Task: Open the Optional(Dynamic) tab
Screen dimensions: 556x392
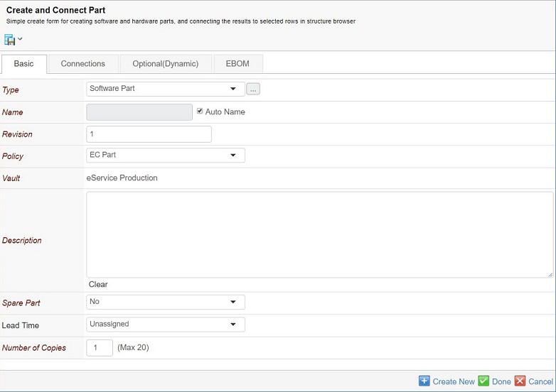Action: point(166,64)
